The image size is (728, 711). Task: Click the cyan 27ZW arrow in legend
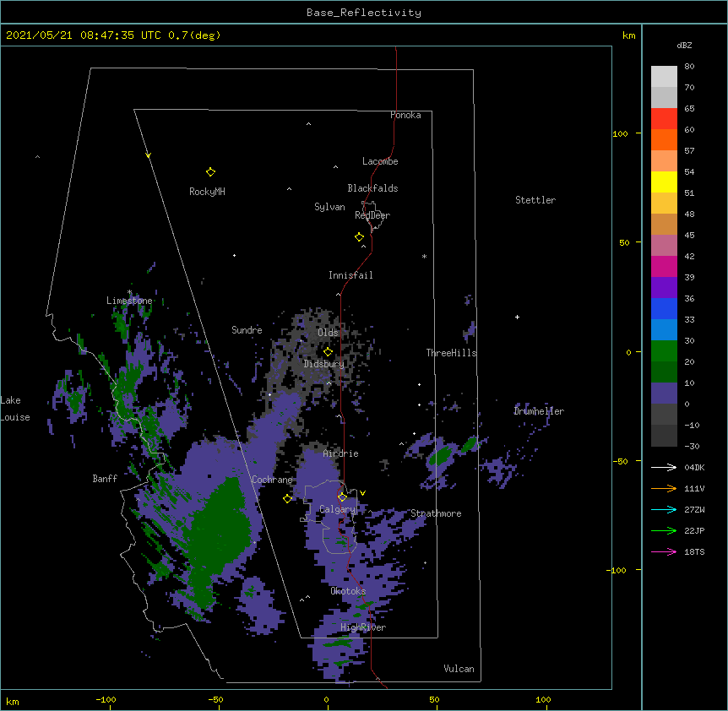[664, 509]
